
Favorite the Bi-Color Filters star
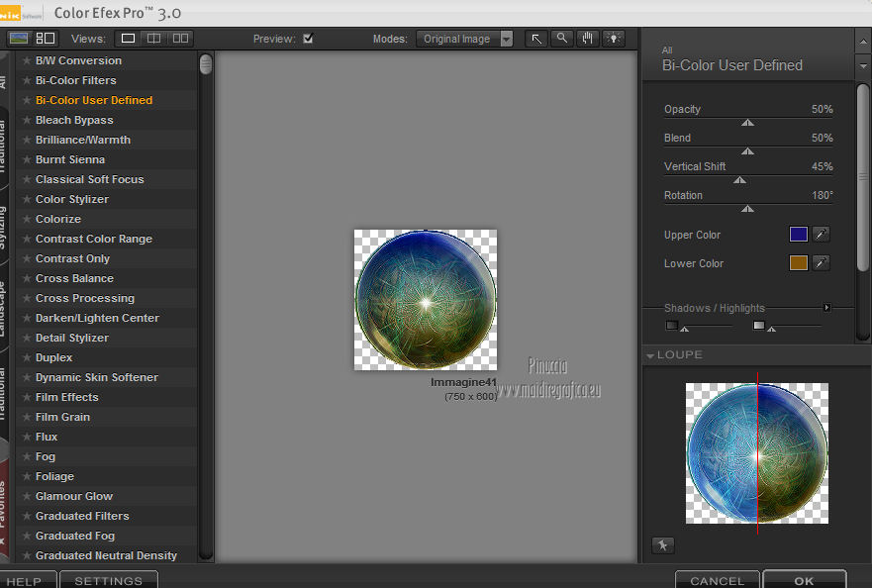coord(26,80)
